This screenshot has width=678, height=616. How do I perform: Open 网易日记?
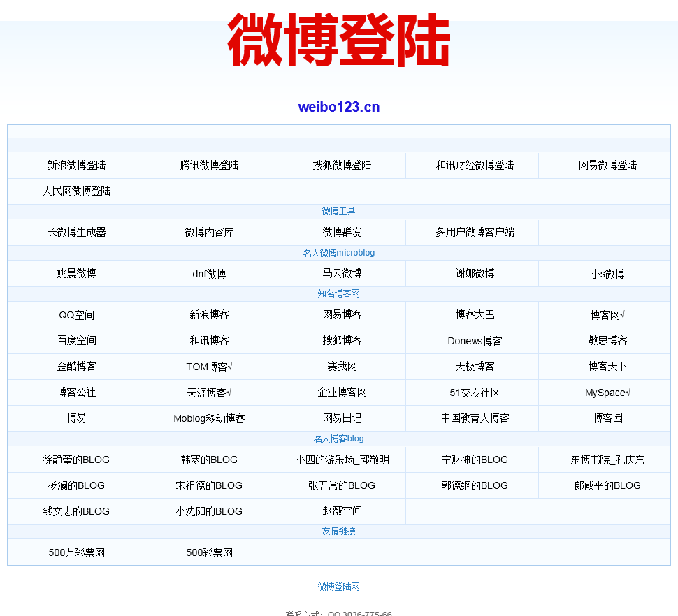(342, 418)
